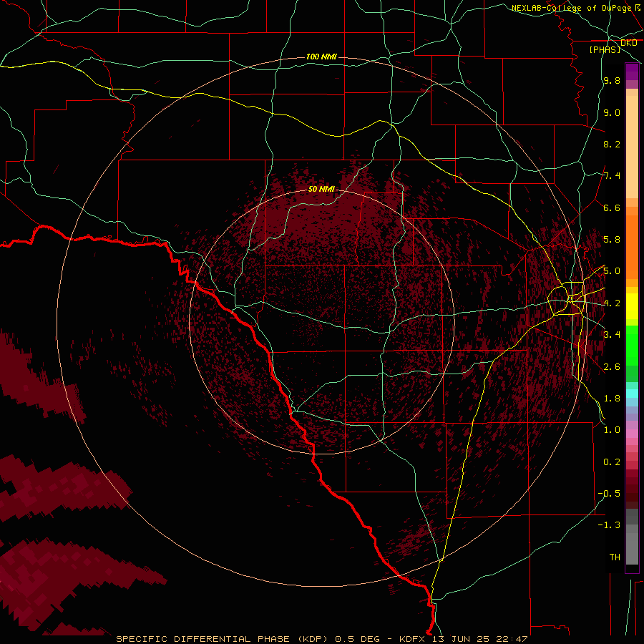Click the 50 NMI range ring label
This screenshot has width=644, height=644.
[321, 189]
